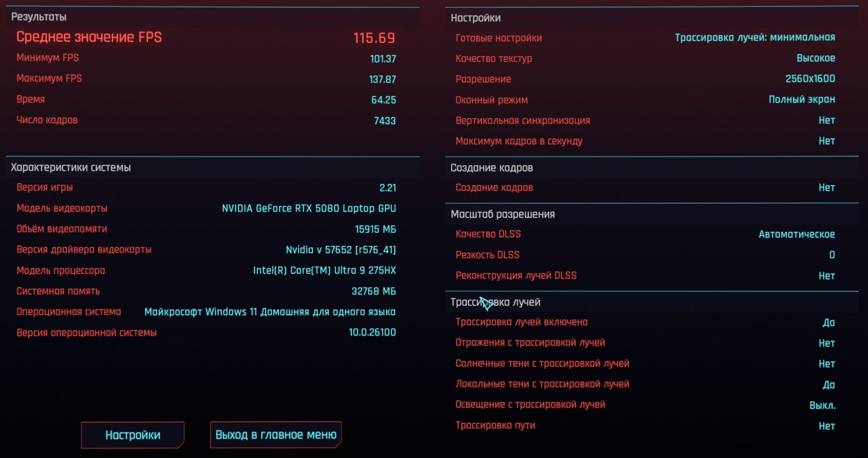Select the Результаты section header
This screenshot has height=458, width=868.
pos(39,17)
